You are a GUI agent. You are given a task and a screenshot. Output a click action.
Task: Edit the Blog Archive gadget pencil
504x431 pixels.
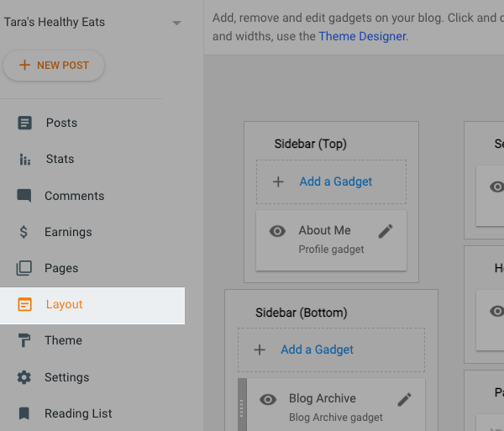point(405,399)
